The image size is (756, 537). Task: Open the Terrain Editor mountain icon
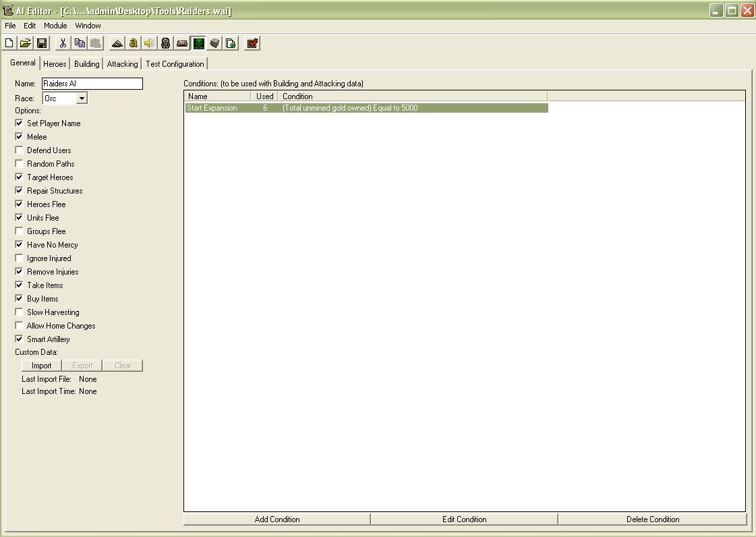tap(117, 43)
